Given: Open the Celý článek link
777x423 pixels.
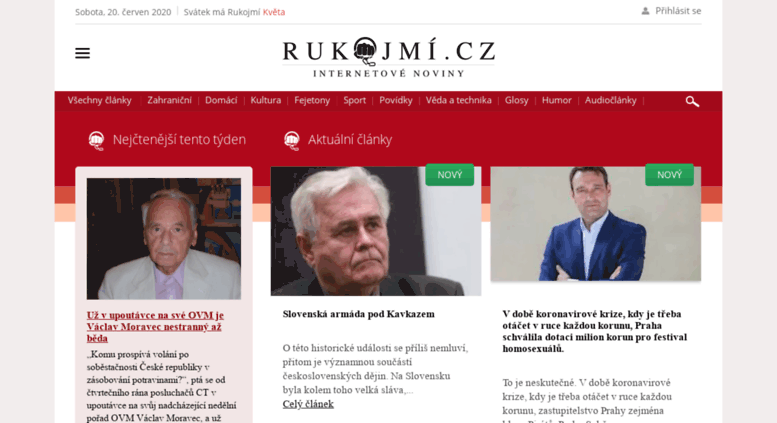Looking at the screenshot, I should click(x=308, y=404).
